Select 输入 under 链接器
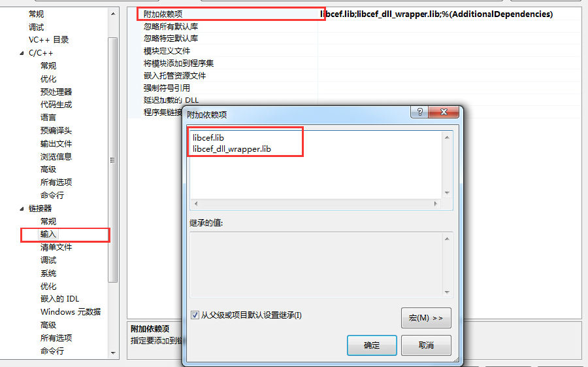 48,234
